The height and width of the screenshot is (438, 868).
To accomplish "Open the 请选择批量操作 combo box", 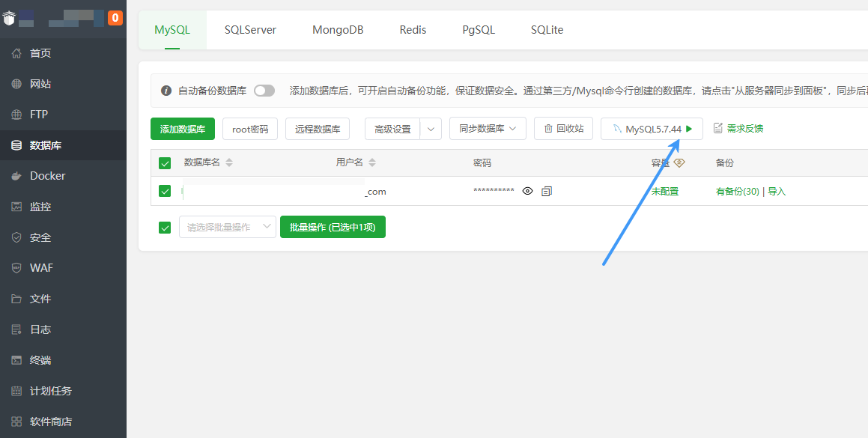I will (x=228, y=227).
